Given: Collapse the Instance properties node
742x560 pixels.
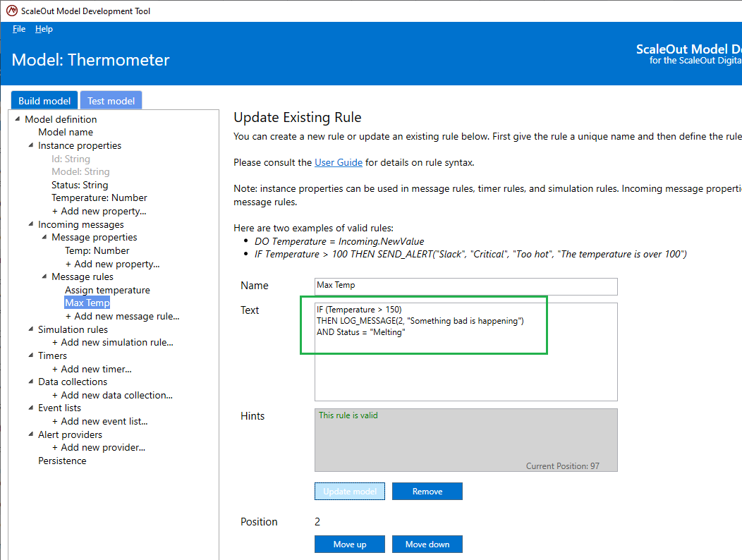Looking at the screenshot, I should tap(31, 145).
